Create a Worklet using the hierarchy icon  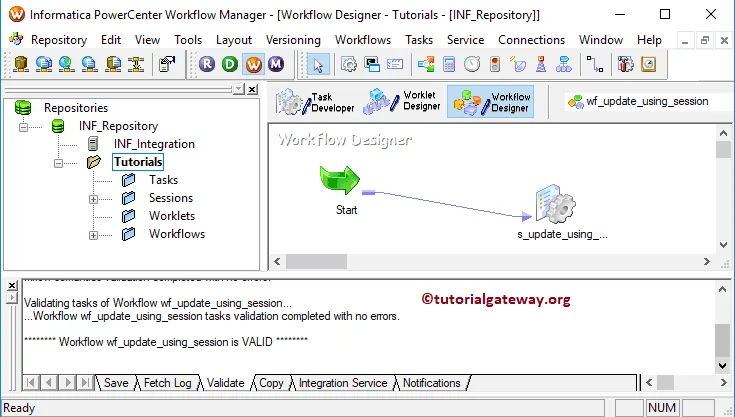click(564, 64)
